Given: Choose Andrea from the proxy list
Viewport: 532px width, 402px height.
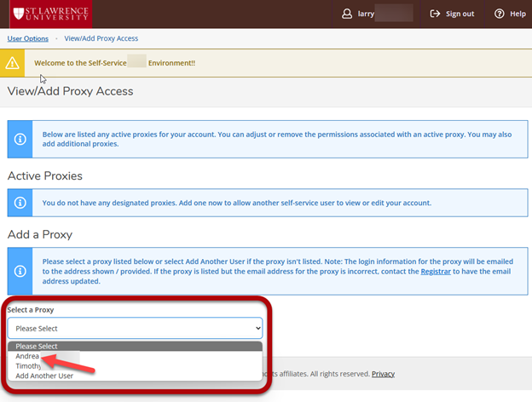Looking at the screenshot, I should click(x=28, y=356).
